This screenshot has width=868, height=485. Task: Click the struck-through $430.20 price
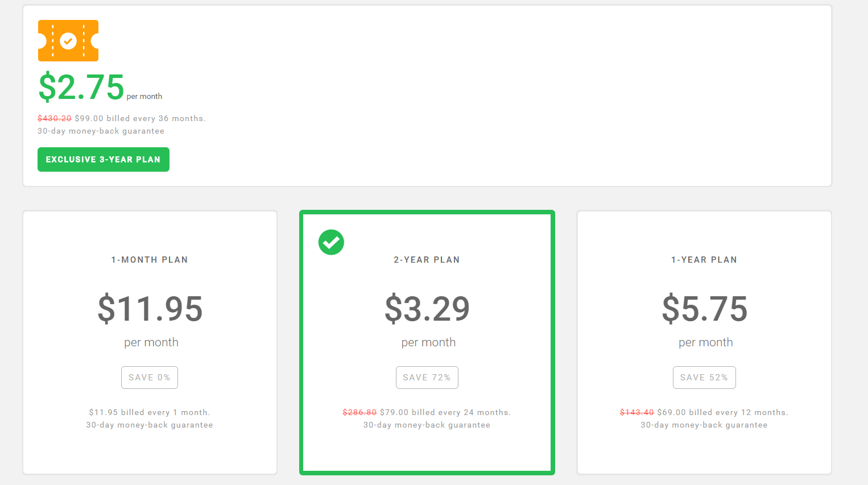(x=55, y=118)
